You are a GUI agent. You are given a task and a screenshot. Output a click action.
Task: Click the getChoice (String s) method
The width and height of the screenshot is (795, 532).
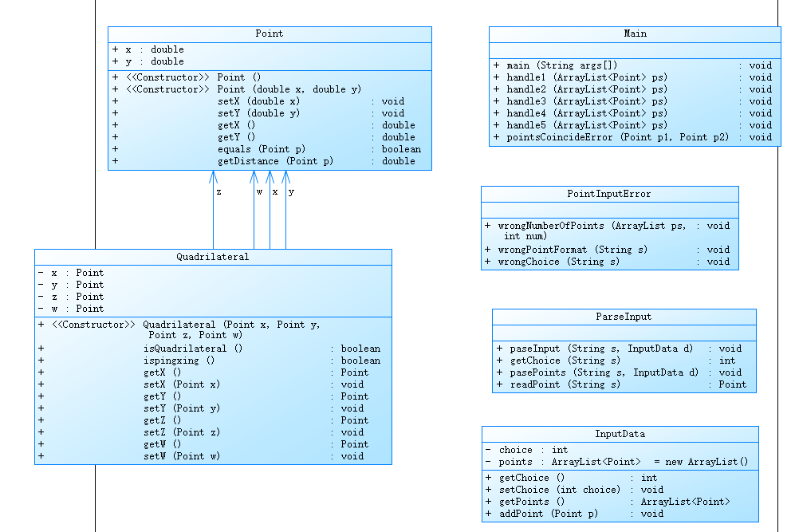click(616, 361)
